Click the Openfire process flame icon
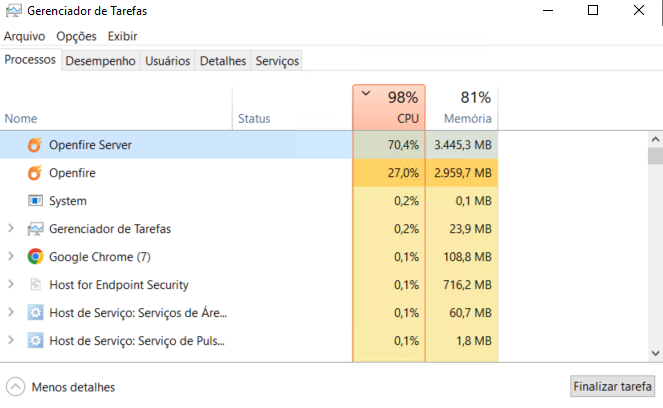 click(35, 173)
